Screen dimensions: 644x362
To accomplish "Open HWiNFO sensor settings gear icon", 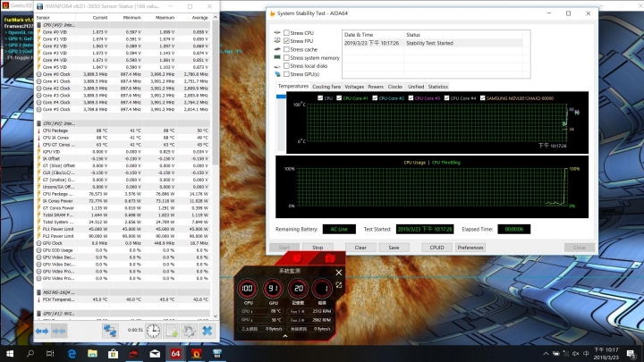I will [189, 331].
